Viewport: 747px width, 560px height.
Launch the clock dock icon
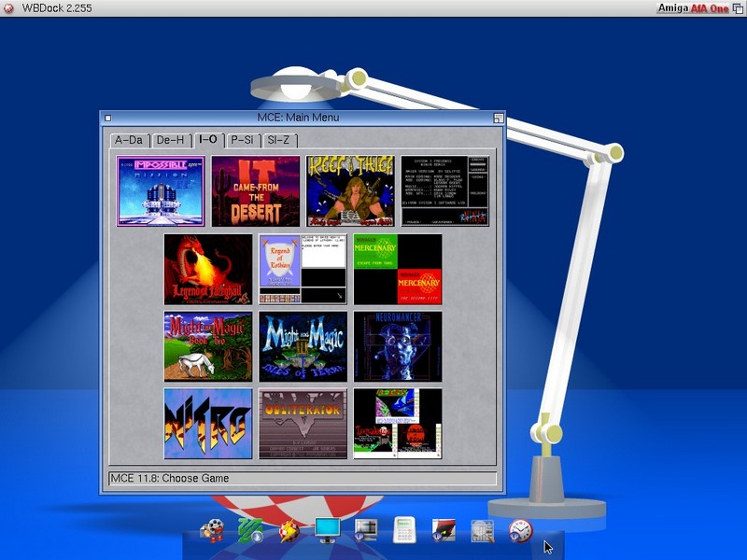[x=520, y=531]
